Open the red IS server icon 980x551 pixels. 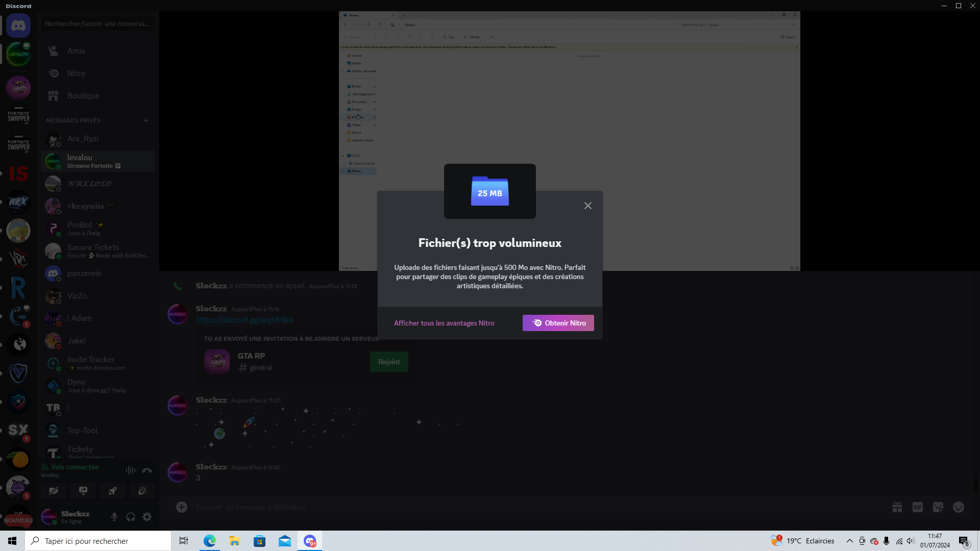[x=18, y=173]
